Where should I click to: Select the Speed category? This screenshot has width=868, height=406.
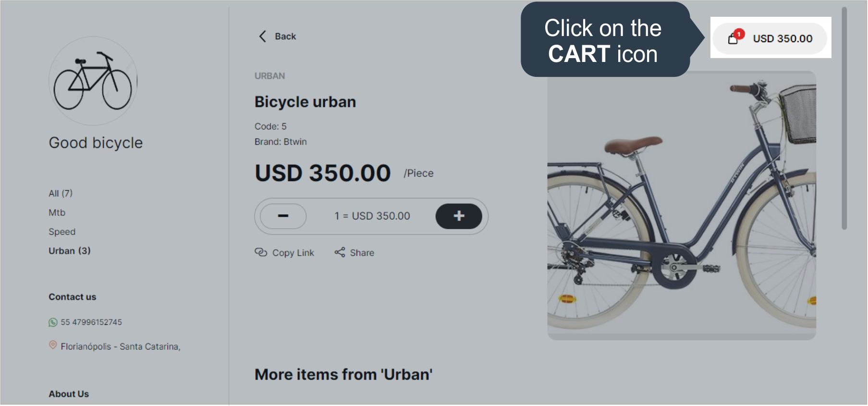62,232
